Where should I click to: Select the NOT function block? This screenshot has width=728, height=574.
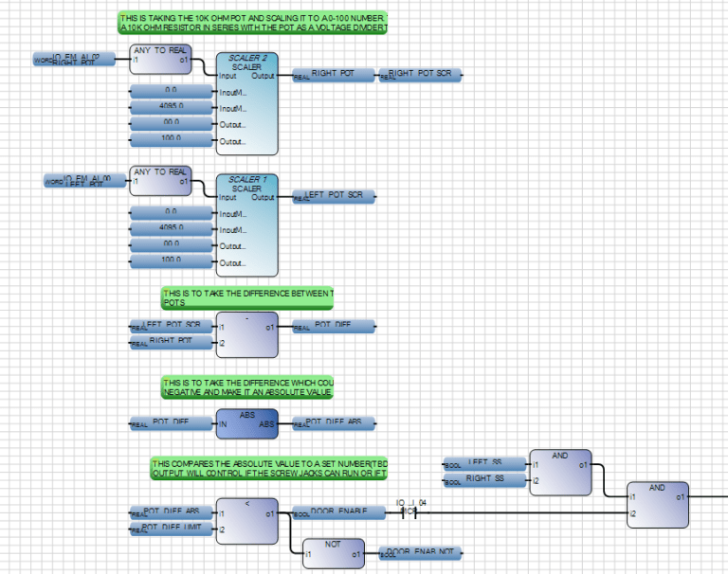point(334,553)
